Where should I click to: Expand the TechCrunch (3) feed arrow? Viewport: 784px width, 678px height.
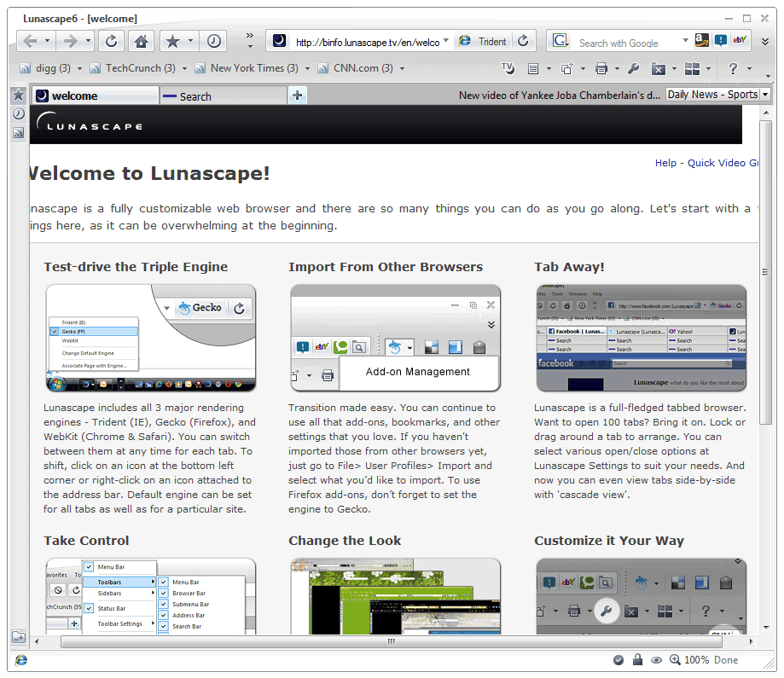click(184, 68)
